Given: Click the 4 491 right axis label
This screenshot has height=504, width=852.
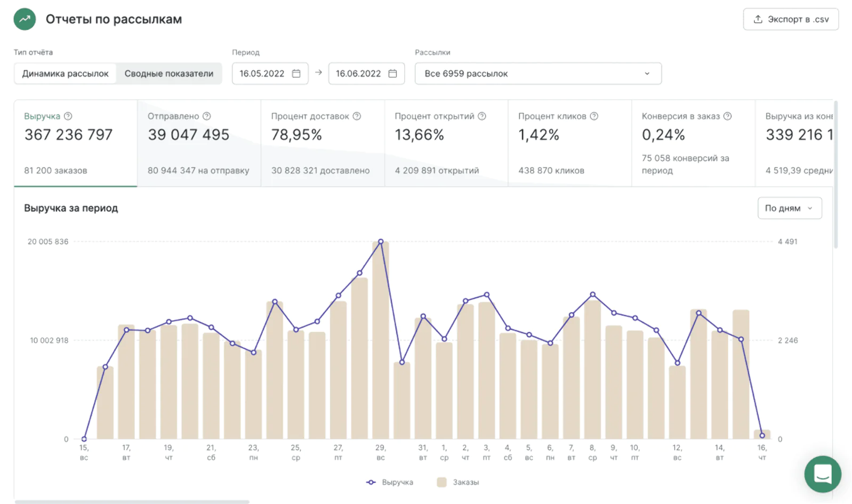Looking at the screenshot, I should pos(787,242).
